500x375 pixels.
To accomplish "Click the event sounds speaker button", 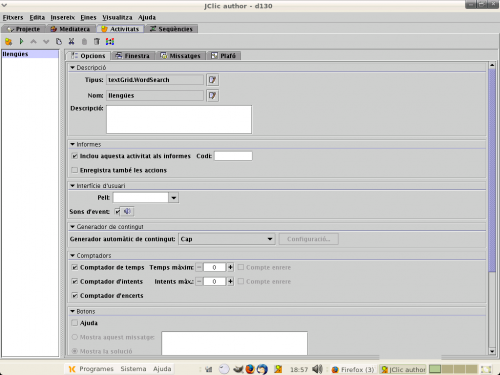I will 127,211.
